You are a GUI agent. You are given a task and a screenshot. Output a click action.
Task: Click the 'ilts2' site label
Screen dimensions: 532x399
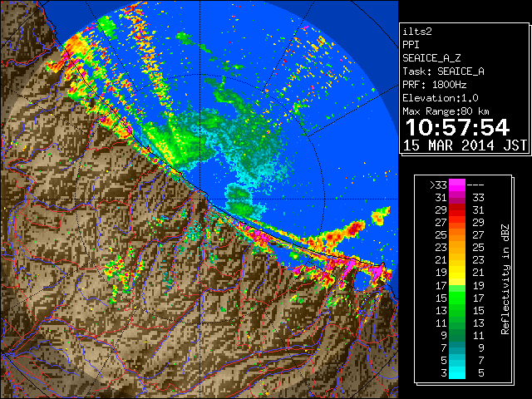point(417,32)
